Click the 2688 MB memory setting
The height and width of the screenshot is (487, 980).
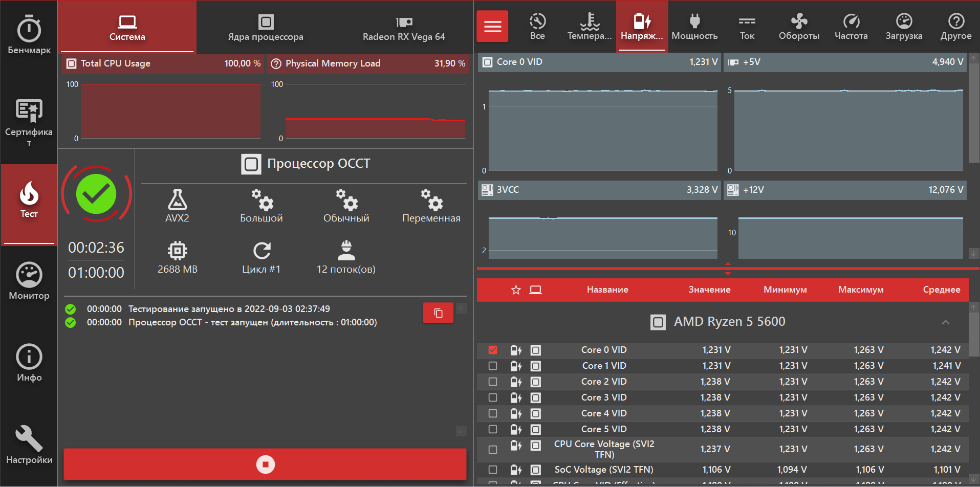177,257
